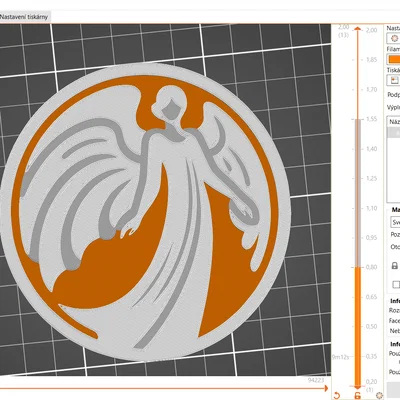Open the Sv… coordinates dropdown

tap(395, 222)
